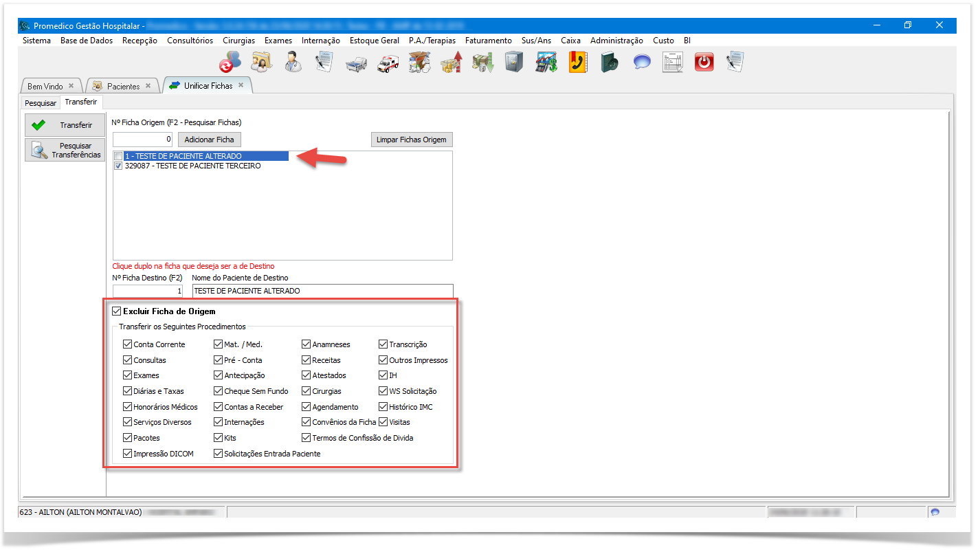
Task: Click the patient folder toolbar icon
Action: tap(262, 63)
